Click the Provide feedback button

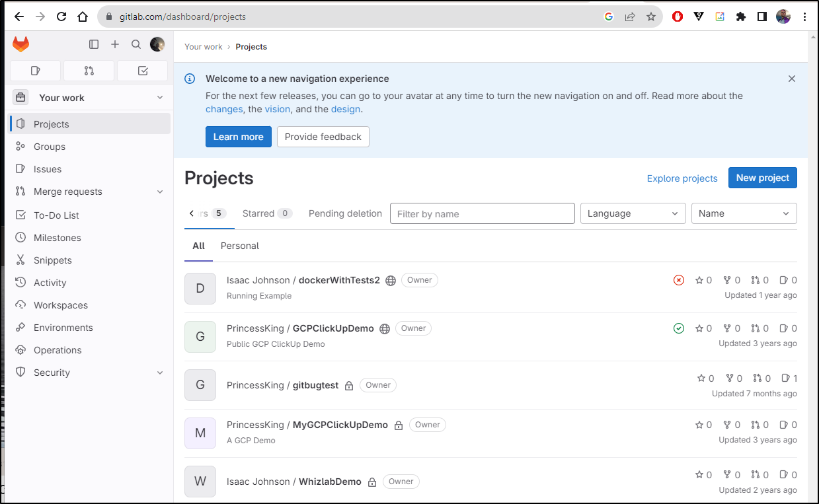[323, 137]
